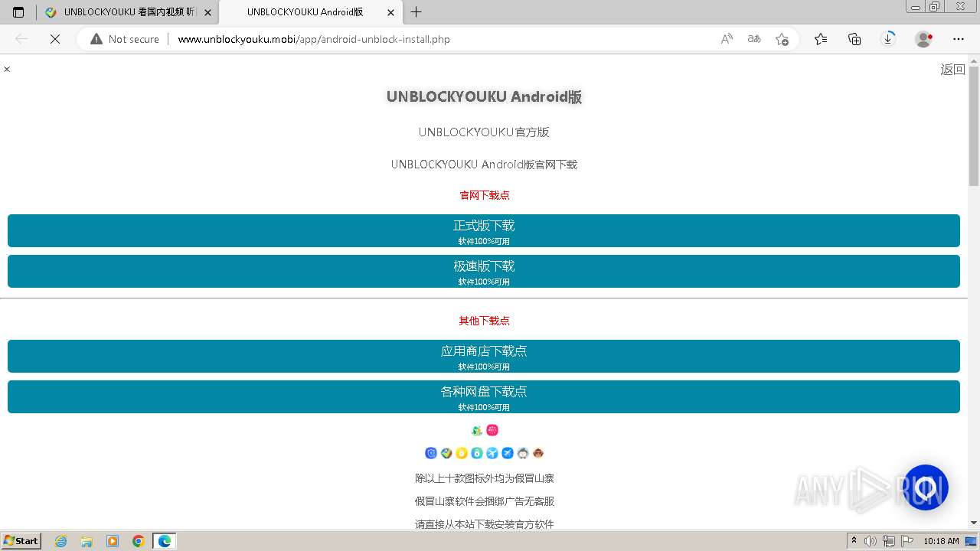Close the first UNBLOCKYOUKU tab
Screen dimensions: 980x551
207,12
